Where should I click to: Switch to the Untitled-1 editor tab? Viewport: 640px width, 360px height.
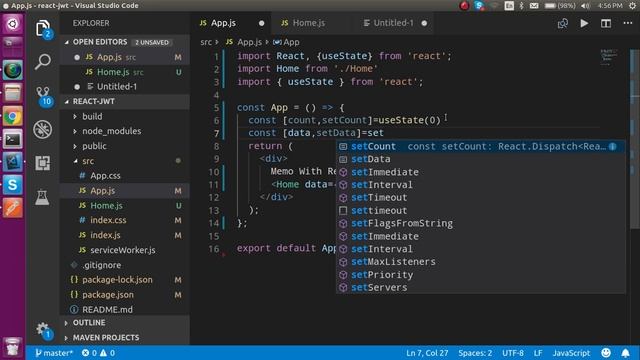393,23
